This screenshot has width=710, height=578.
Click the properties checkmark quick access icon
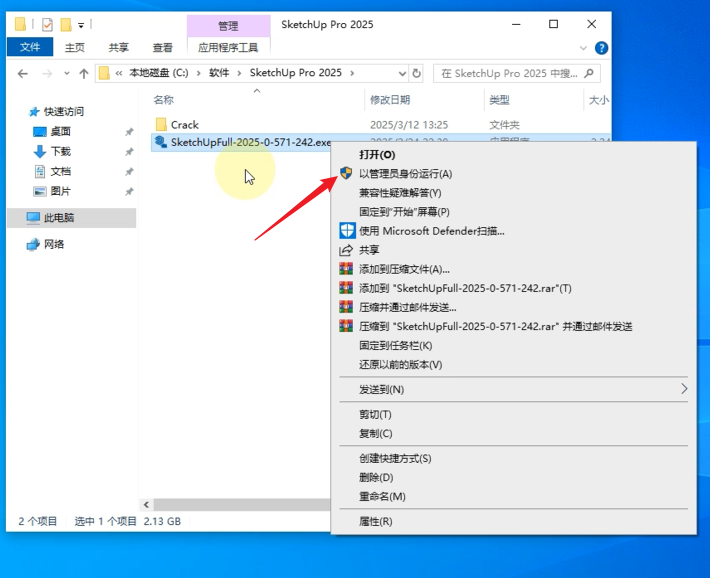(x=47, y=24)
